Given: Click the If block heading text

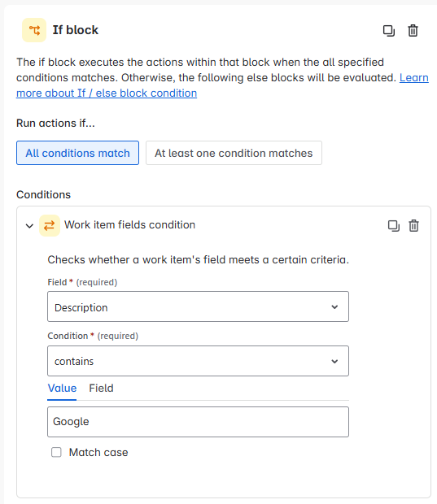Looking at the screenshot, I should click(x=76, y=30).
